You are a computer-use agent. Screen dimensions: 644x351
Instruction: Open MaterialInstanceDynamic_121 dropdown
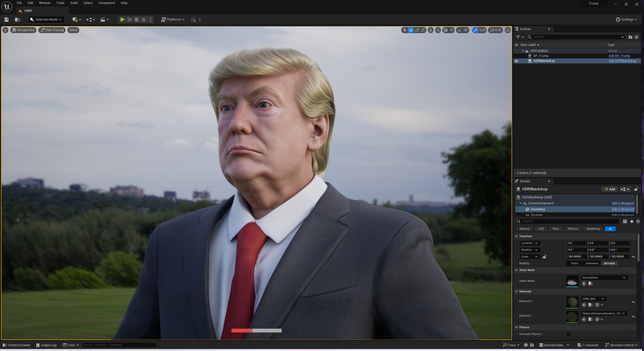pyautogui.click(x=604, y=313)
